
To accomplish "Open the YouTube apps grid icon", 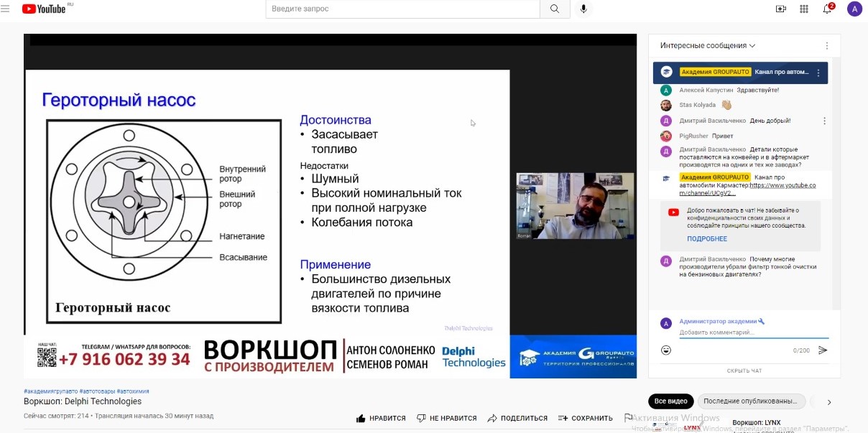I will click(x=804, y=9).
